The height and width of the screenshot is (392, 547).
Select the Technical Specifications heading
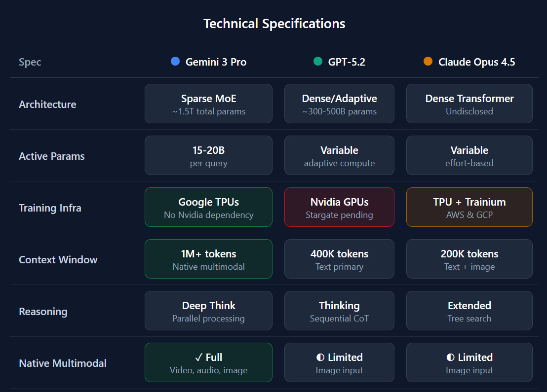(274, 24)
